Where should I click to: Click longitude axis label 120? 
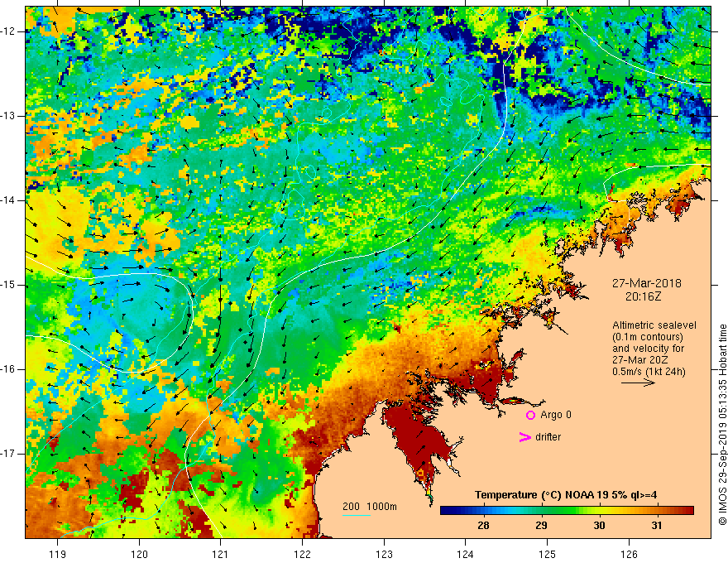pos(139,554)
